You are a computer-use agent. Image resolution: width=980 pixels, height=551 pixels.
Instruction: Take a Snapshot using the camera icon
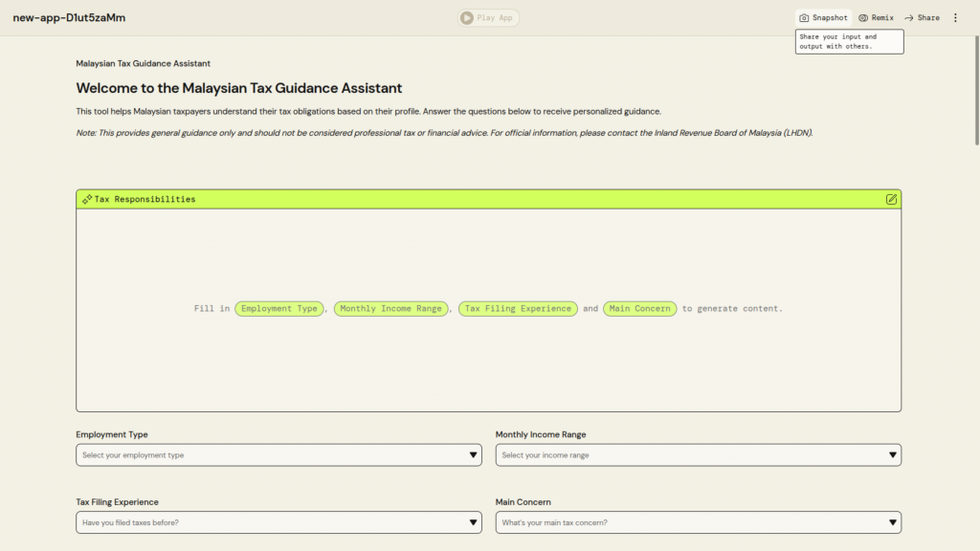805,18
